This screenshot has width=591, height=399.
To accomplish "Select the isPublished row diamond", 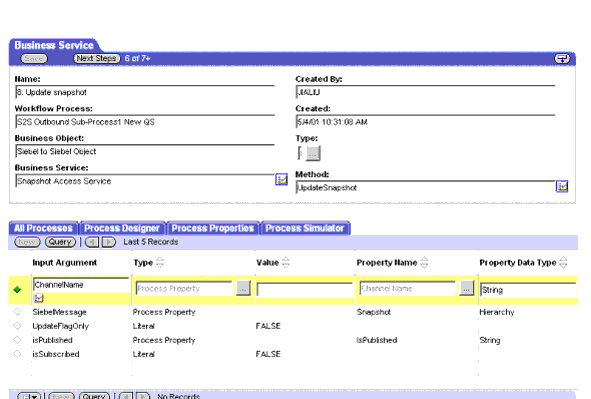I will point(17,340).
